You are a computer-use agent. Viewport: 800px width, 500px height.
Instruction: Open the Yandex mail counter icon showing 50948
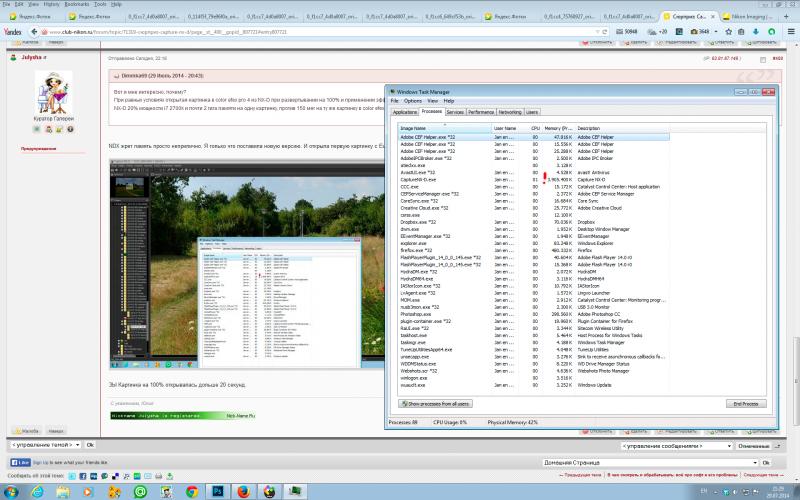point(627,32)
